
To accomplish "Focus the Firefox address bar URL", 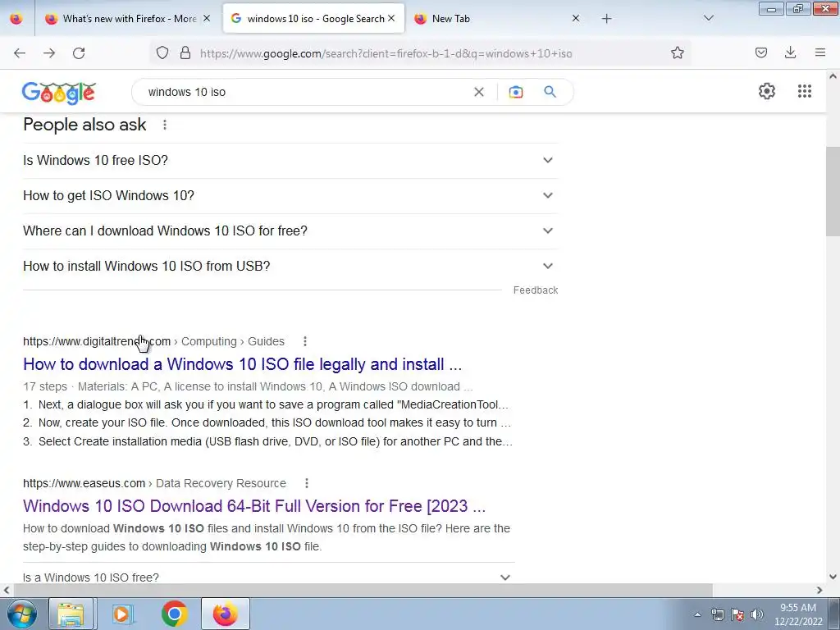I will pyautogui.click(x=386, y=53).
